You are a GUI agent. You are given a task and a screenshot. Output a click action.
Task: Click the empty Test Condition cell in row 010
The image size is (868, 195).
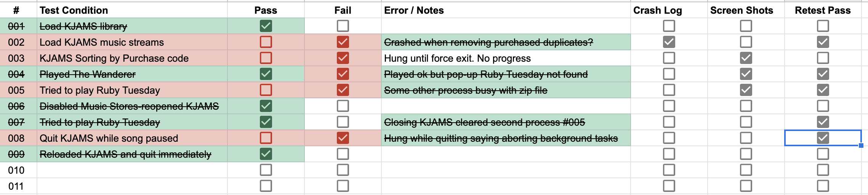pos(132,170)
